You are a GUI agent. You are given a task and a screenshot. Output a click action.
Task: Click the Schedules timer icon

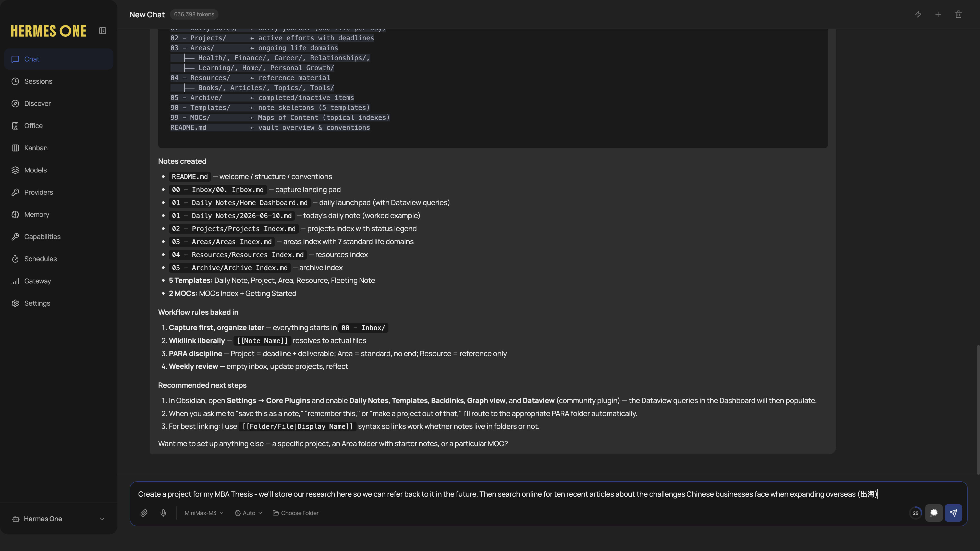tap(15, 259)
